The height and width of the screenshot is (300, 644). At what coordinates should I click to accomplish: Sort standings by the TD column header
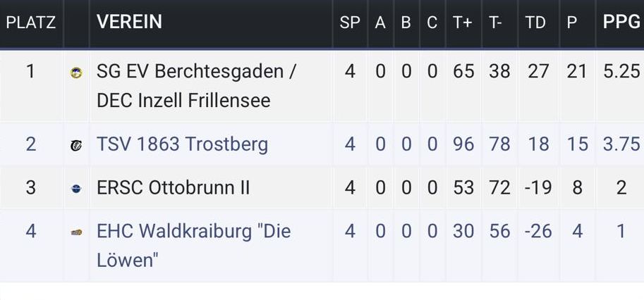(x=536, y=23)
